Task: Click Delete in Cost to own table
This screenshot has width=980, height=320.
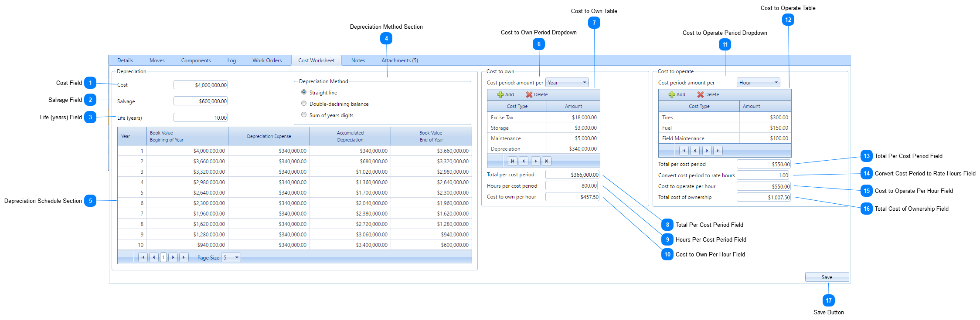Action: click(x=537, y=94)
